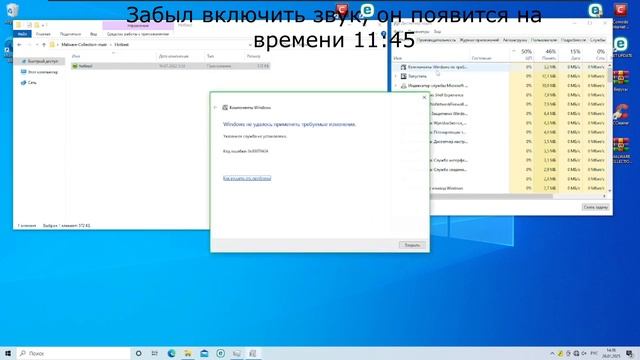Open Cortana from the taskbar

click(x=138, y=353)
